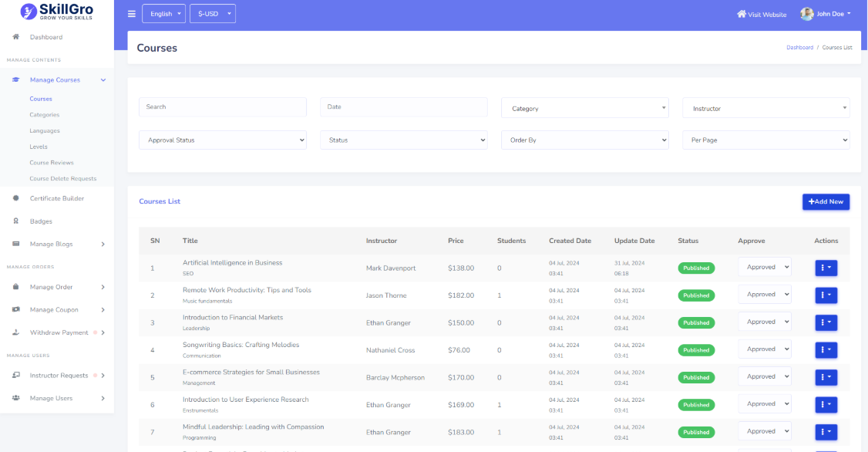Click the Add New button
Screen dimensions: 868x452
(x=826, y=201)
